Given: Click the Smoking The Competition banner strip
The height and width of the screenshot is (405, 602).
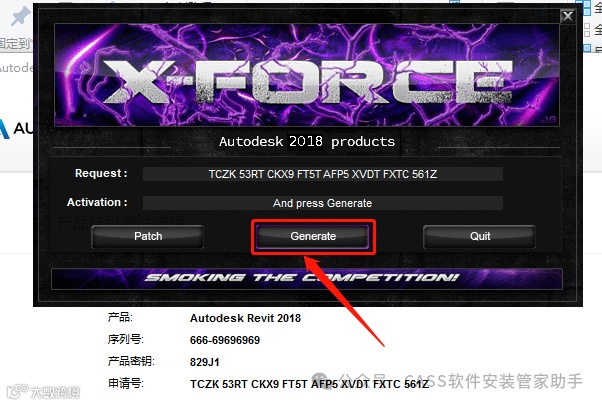Looking at the screenshot, I should point(306,279).
